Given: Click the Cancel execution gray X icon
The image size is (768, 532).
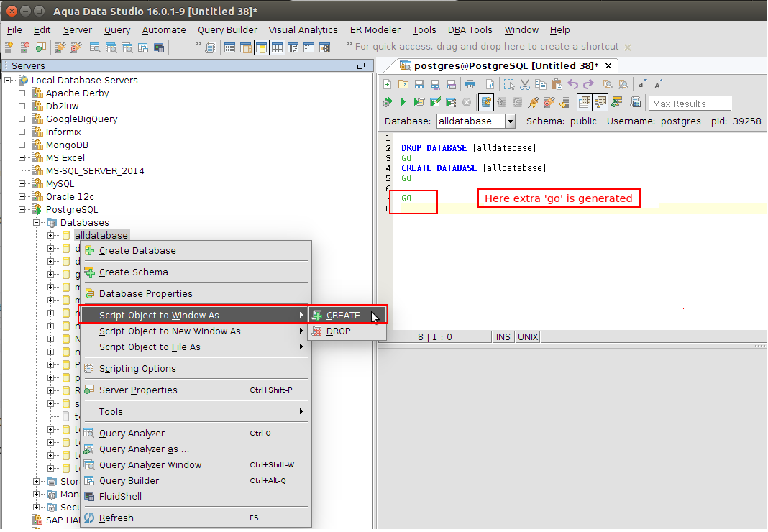Looking at the screenshot, I should tap(467, 102).
